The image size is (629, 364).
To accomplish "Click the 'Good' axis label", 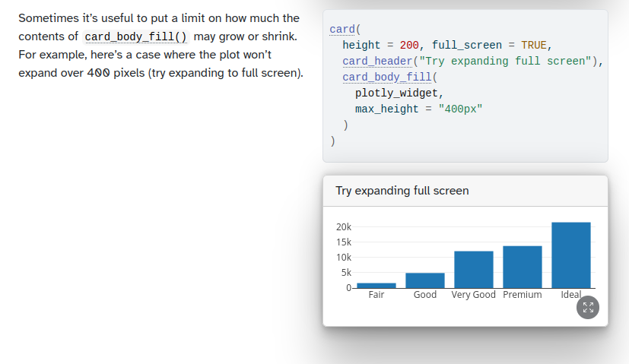I will click(x=425, y=295).
